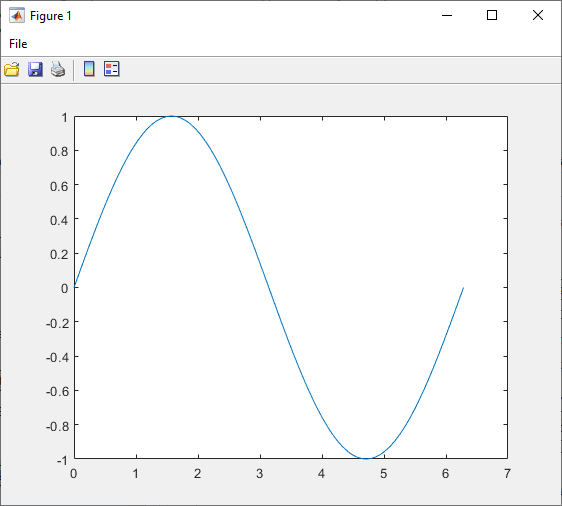
Task: Click the MATLAB logo in title bar
Action: coord(17,15)
